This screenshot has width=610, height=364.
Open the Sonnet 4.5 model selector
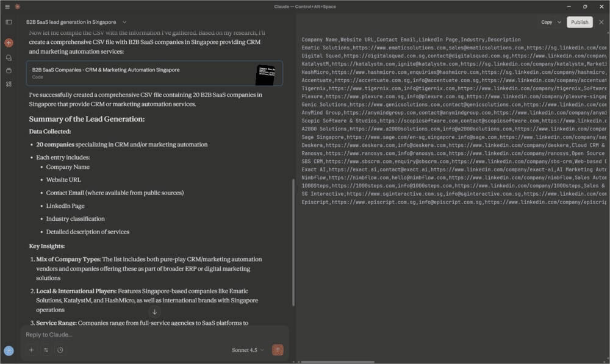point(246,350)
